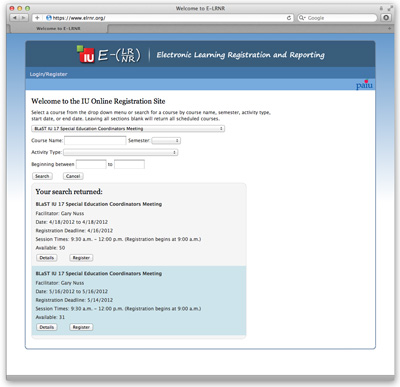The image size is (400, 387).
Task: Click the IU E-LRNR logo
Action: tap(109, 55)
